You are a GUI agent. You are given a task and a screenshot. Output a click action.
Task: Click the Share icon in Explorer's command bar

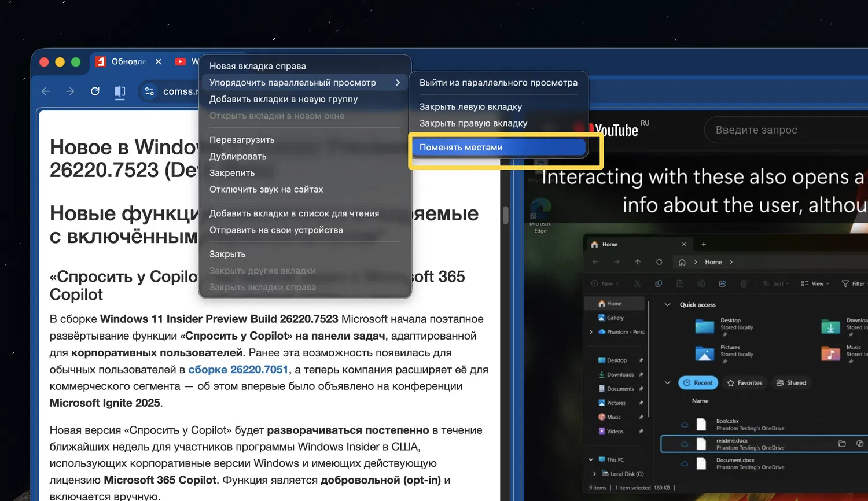(722, 283)
